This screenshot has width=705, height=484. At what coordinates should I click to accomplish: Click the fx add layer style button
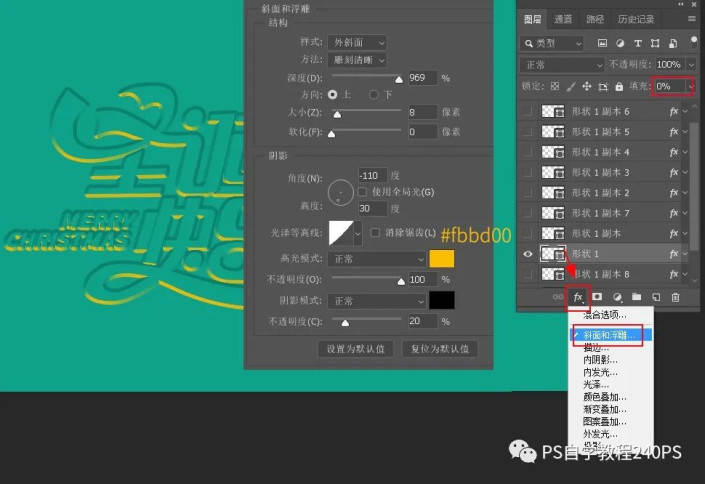click(x=578, y=297)
